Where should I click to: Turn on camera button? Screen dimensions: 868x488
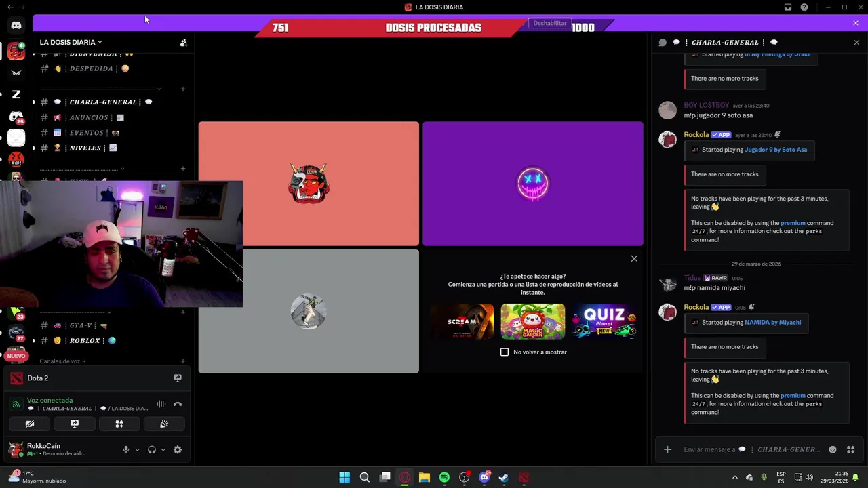click(30, 424)
